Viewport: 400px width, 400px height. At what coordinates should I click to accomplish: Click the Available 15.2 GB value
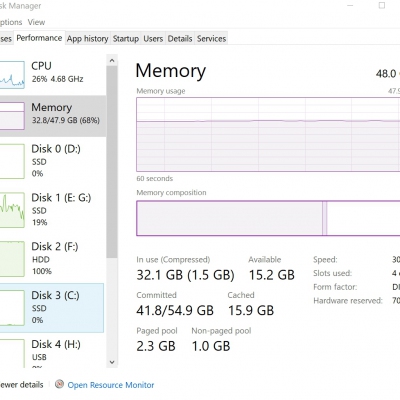pos(272,275)
